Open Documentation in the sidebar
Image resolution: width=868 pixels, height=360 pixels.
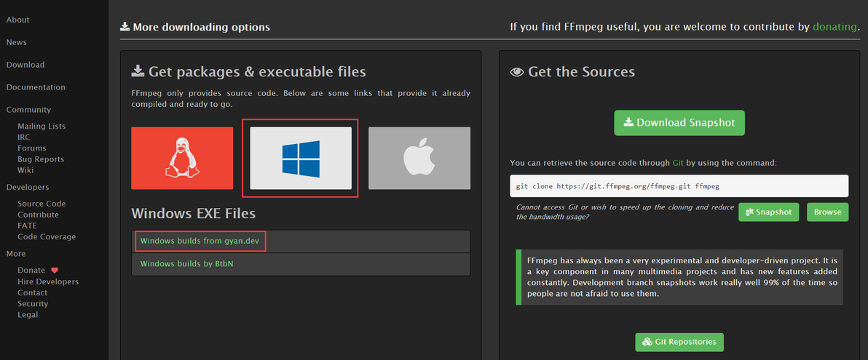coord(36,87)
